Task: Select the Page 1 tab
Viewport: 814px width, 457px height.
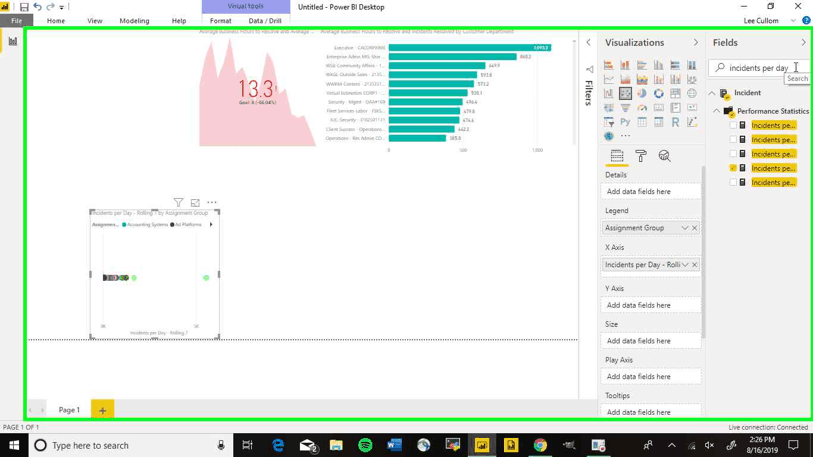Action: pyautogui.click(x=69, y=410)
